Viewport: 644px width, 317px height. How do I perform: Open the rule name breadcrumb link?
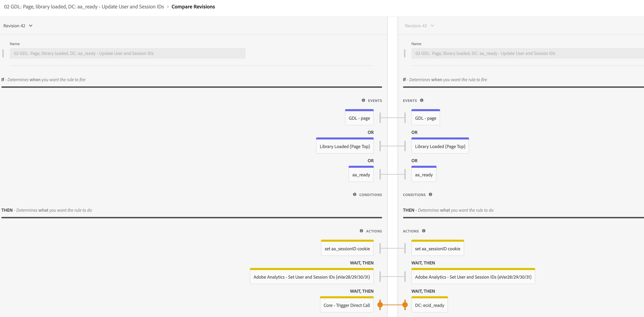pos(84,7)
